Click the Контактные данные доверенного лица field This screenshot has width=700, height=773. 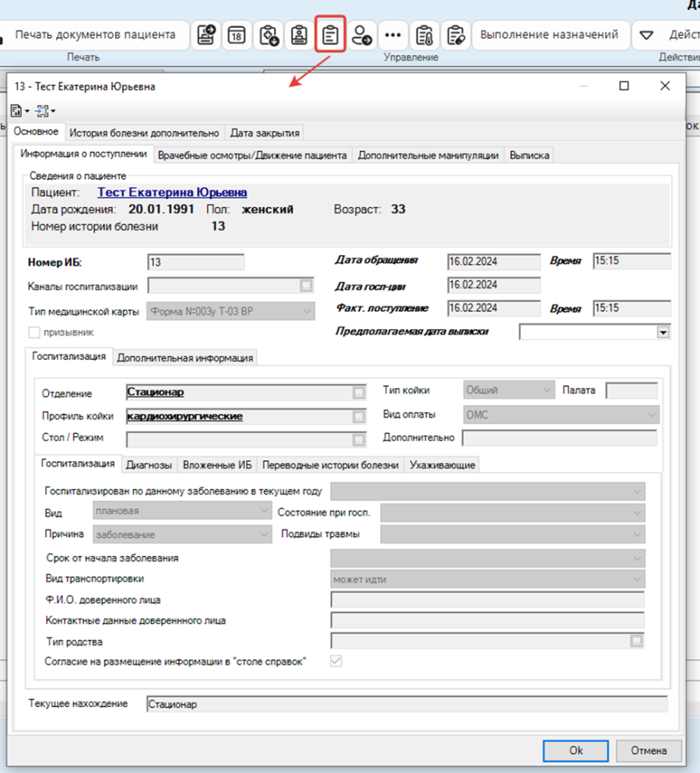(x=488, y=621)
